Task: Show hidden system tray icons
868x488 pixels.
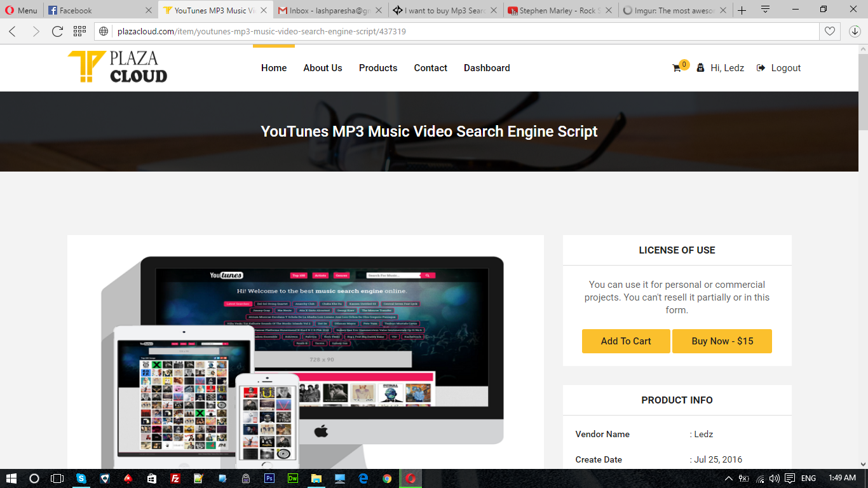Action: pyautogui.click(x=729, y=478)
